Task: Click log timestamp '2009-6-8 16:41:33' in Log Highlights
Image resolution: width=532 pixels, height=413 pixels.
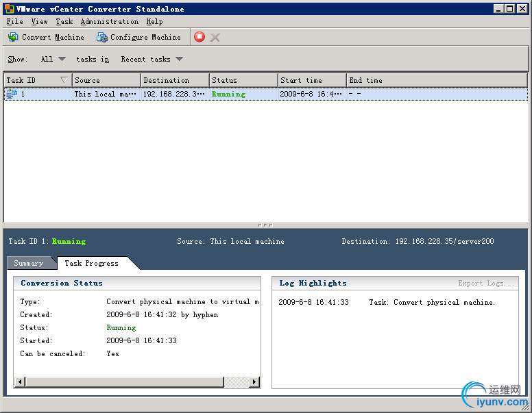Action: point(313,302)
